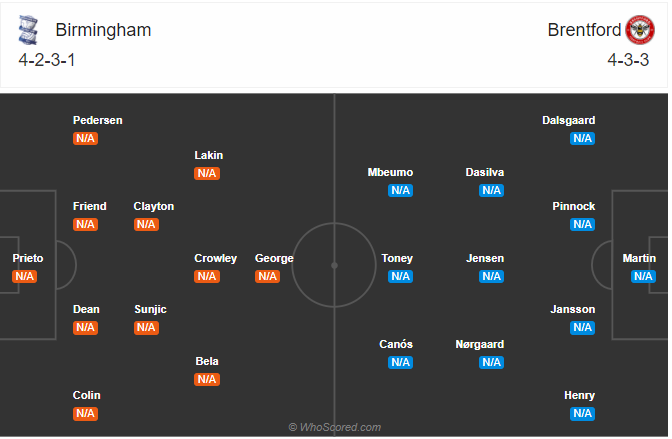Viewport: 672px width, 439px height.
Task: Click the Birmingham club crest icon
Action: 28,30
